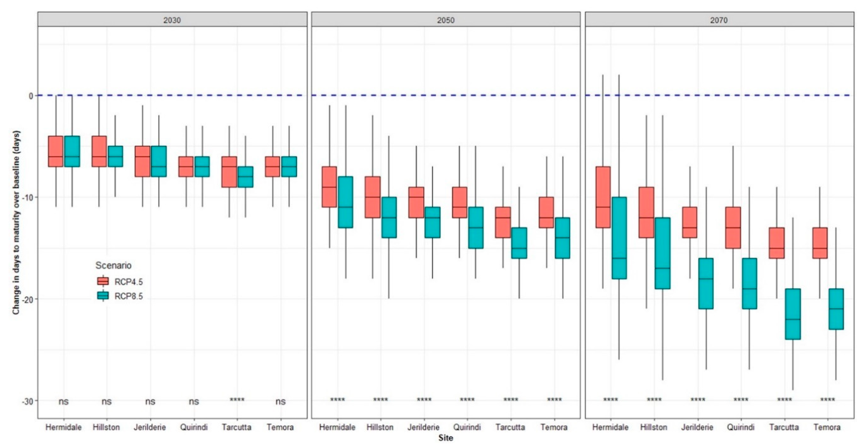Image resolution: width=868 pixels, height=448 pixels.
Task: Click the Site x-axis title
Action: pos(445,438)
